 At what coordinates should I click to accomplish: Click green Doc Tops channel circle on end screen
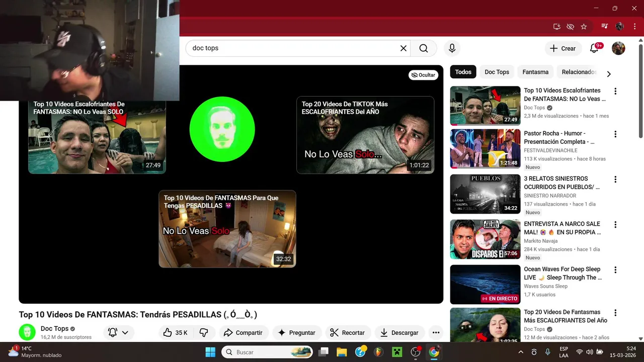point(222,129)
